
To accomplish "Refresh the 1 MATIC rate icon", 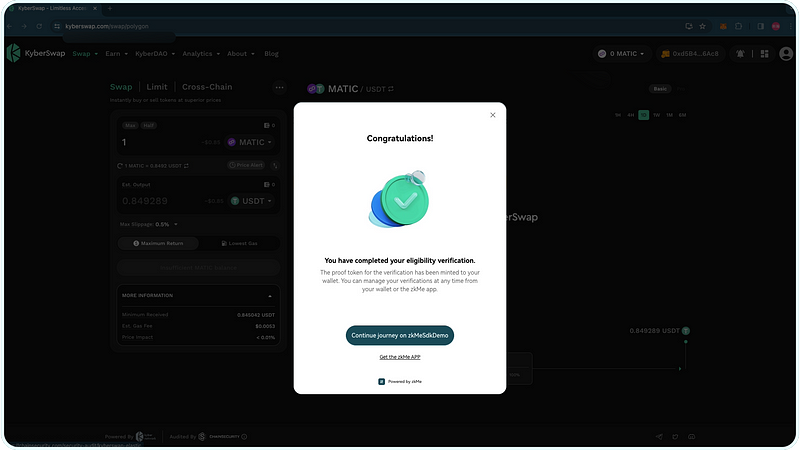I will (120, 166).
